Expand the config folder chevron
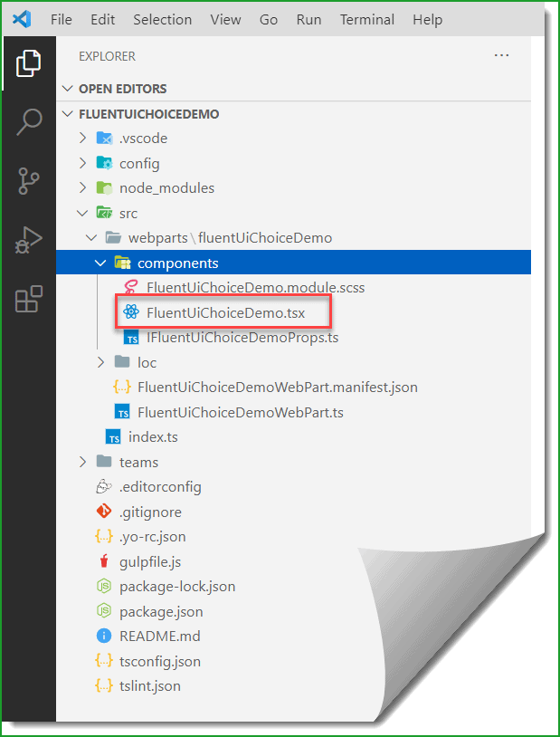The height and width of the screenshot is (737, 560). click(x=83, y=163)
